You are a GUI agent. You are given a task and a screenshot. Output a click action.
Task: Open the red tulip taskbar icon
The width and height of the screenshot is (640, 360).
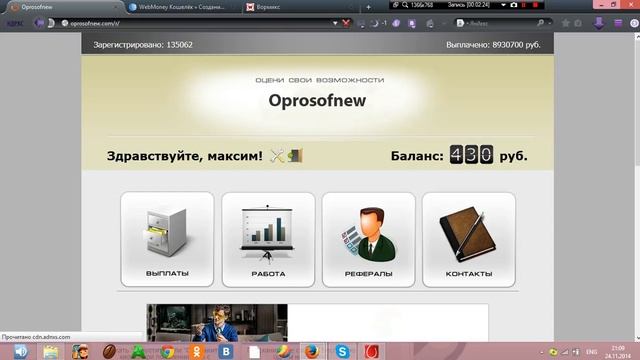[x=371, y=351]
